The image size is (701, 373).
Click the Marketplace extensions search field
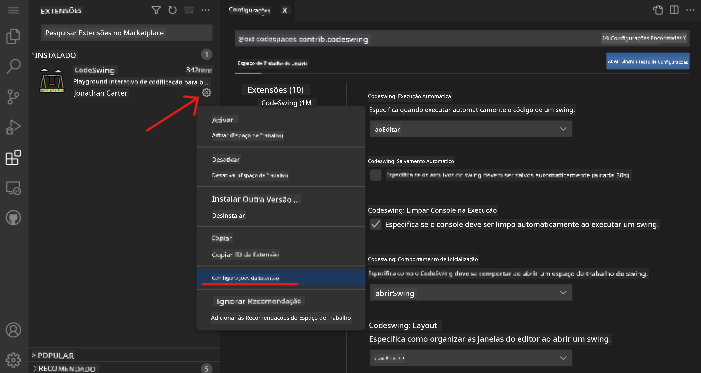click(x=127, y=33)
